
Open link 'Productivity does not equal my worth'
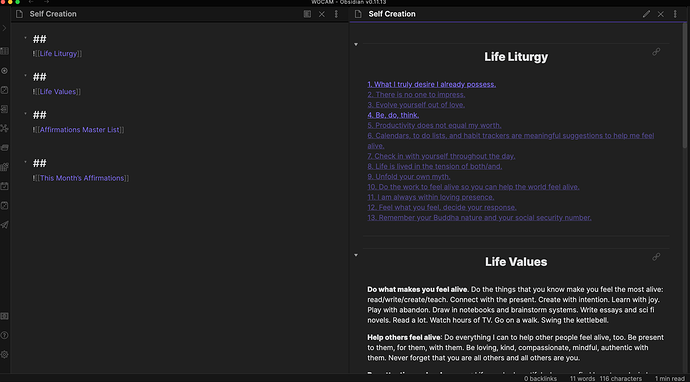click(x=434, y=125)
